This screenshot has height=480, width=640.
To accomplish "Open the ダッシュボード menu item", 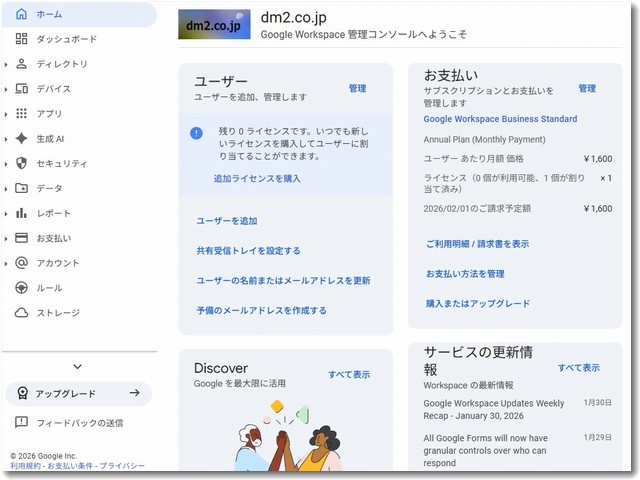I will pyautogui.click(x=80, y=39).
